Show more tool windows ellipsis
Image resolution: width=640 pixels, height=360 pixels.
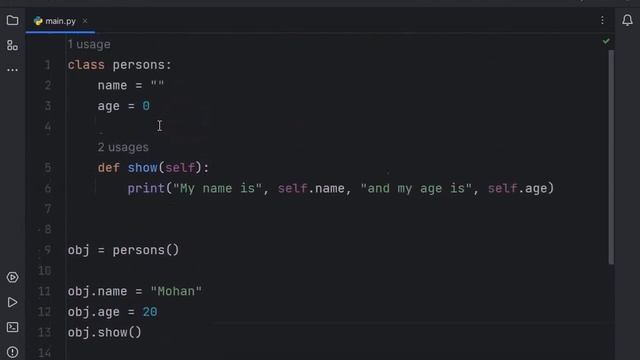pyautogui.click(x=12, y=70)
